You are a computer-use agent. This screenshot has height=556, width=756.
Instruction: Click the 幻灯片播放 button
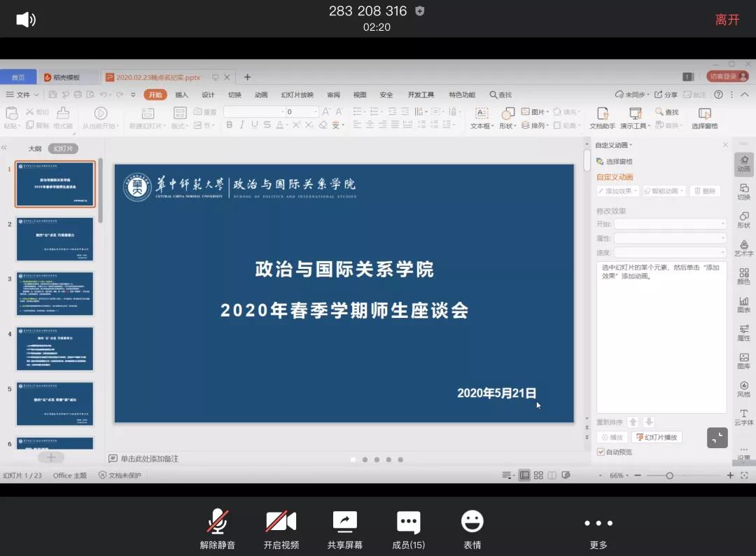656,437
